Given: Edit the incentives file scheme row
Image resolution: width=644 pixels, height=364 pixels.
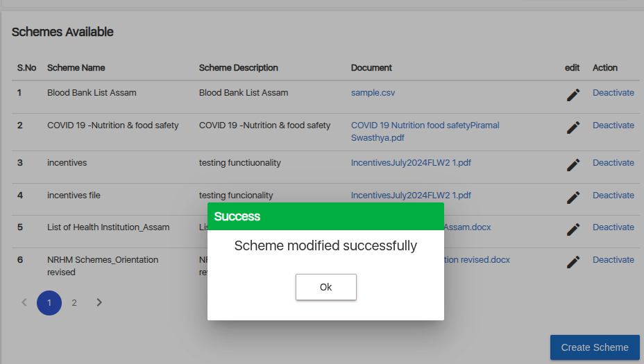Looking at the screenshot, I should tap(573, 198).
